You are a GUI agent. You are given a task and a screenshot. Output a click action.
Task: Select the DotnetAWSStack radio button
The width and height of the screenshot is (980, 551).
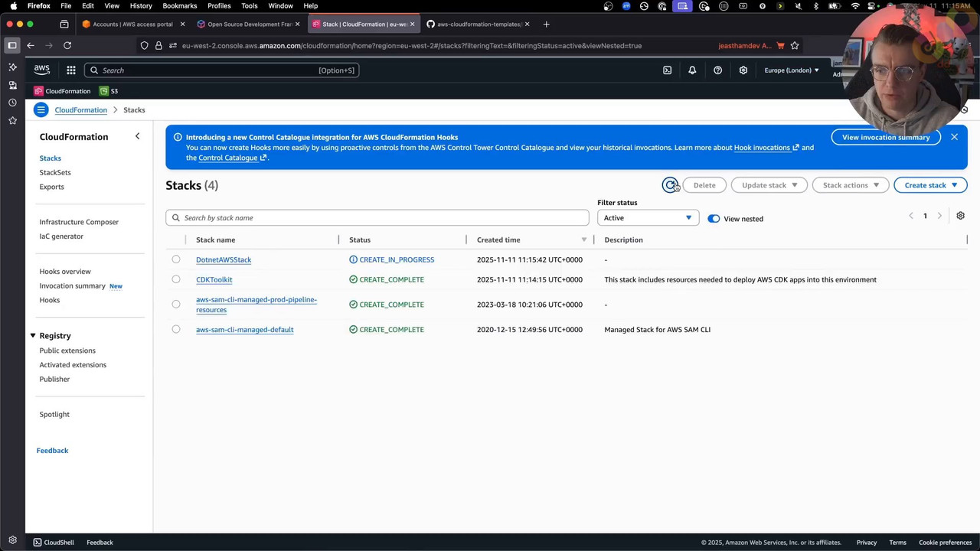[x=176, y=259]
